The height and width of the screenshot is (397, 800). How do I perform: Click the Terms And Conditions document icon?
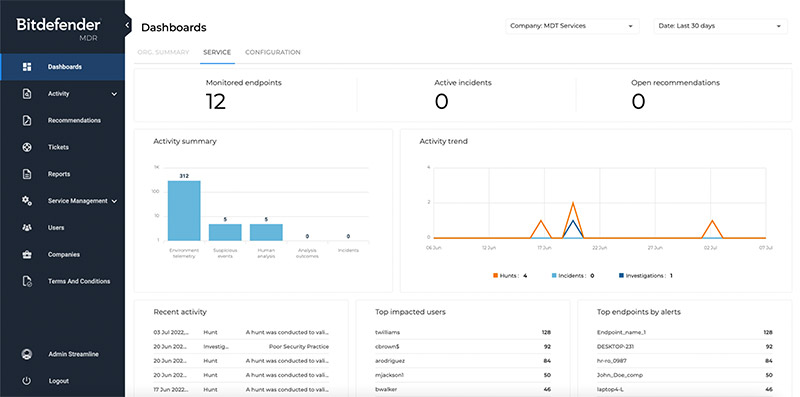tap(28, 281)
